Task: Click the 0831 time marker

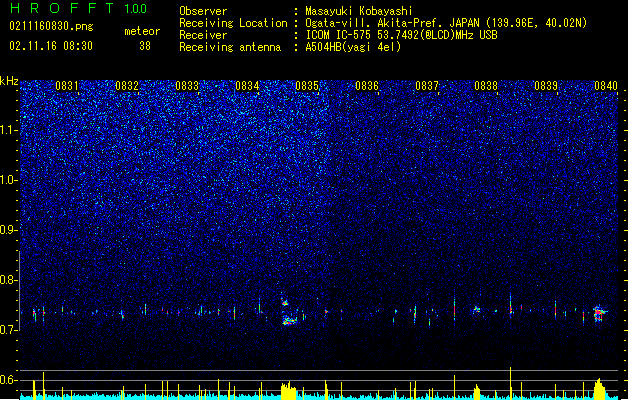Action: [x=67, y=86]
